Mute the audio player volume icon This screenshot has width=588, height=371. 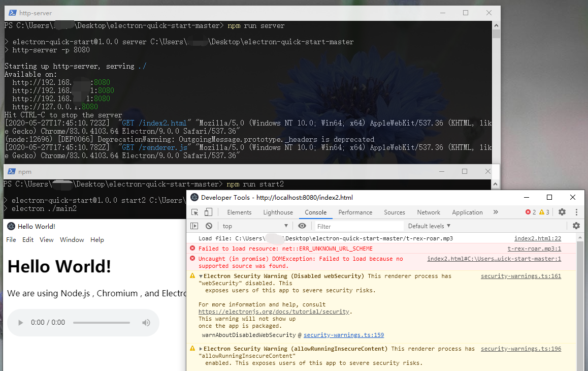[x=146, y=322]
